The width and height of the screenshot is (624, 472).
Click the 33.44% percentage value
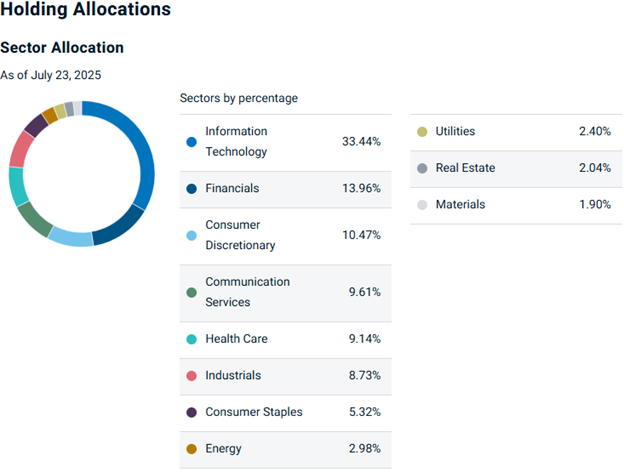361,142
